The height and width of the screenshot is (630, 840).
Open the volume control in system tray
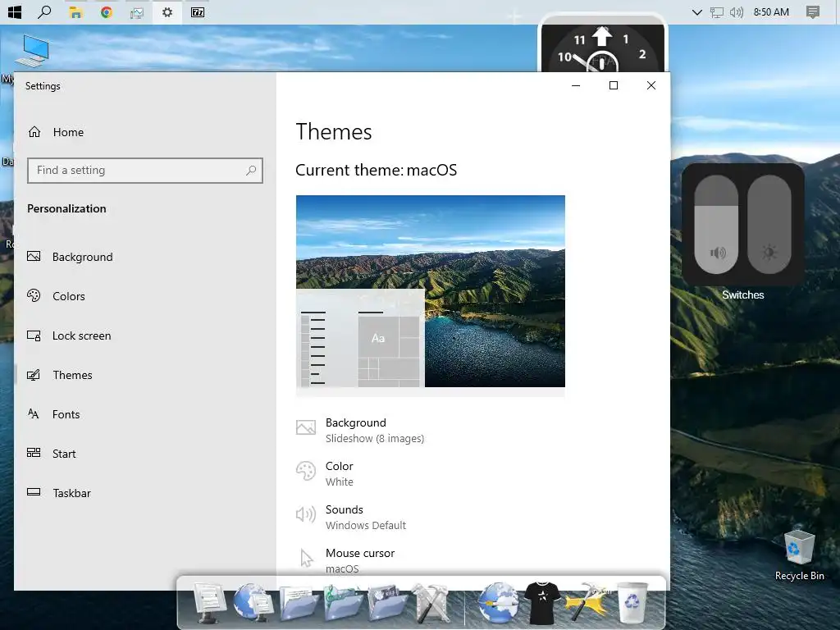[737, 12]
